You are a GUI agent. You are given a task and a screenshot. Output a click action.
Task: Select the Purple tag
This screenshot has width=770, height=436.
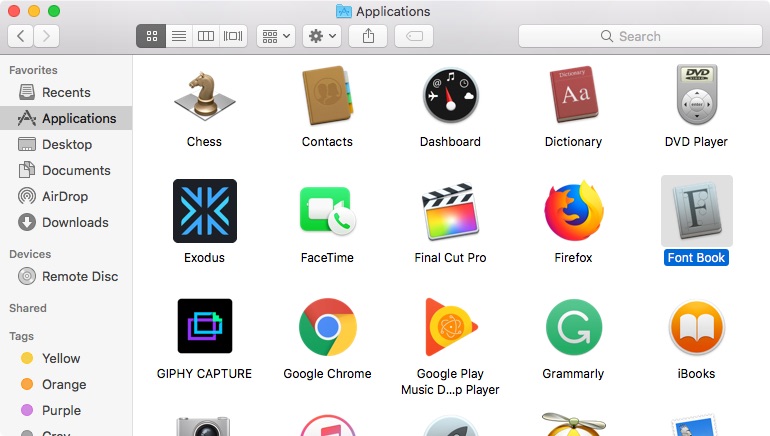coord(66,410)
